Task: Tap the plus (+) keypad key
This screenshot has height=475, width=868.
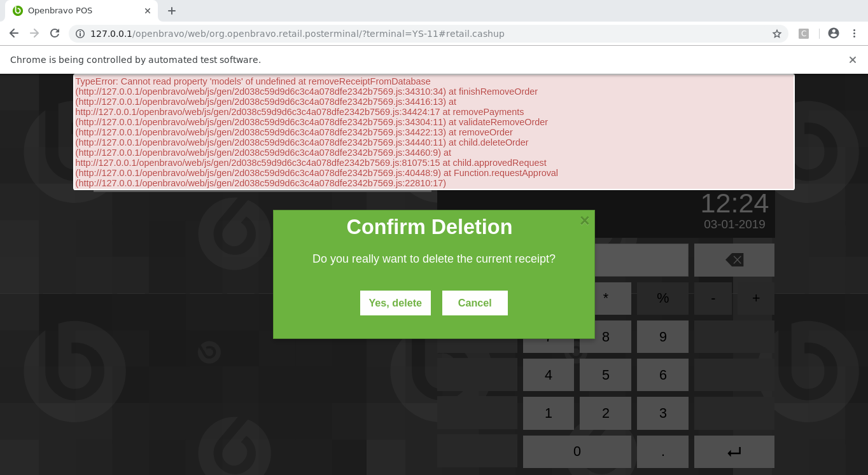Action: click(x=756, y=298)
